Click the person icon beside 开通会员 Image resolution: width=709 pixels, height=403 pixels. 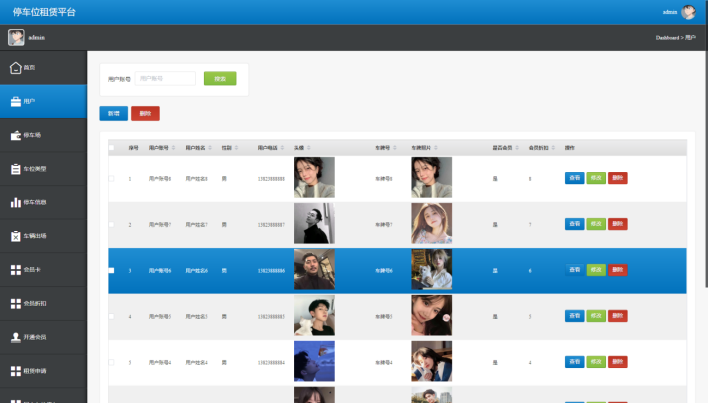point(15,337)
